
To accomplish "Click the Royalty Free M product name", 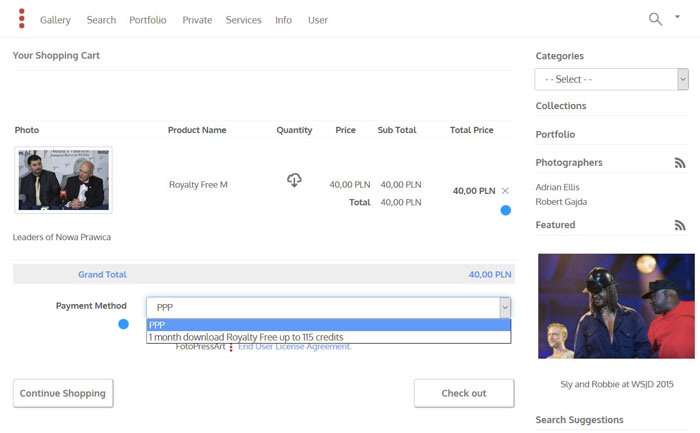I will click(x=198, y=185).
